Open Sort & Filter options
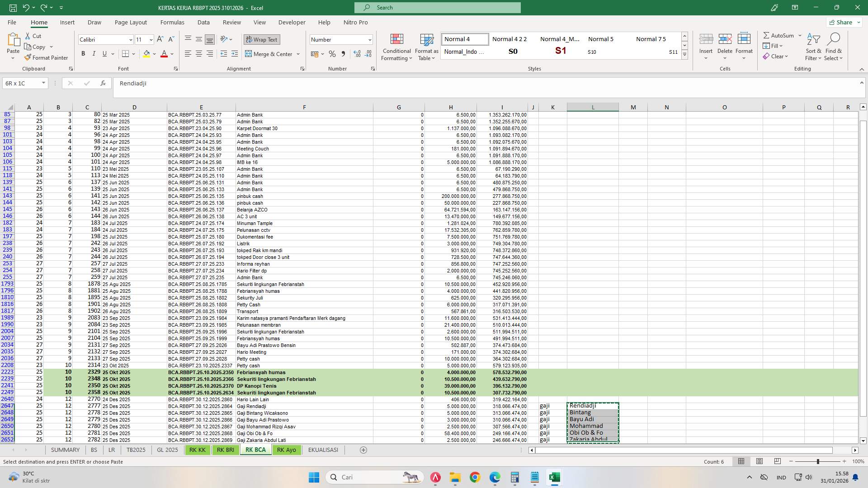This screenshot has width=868, height=488. tap(813, 47)
